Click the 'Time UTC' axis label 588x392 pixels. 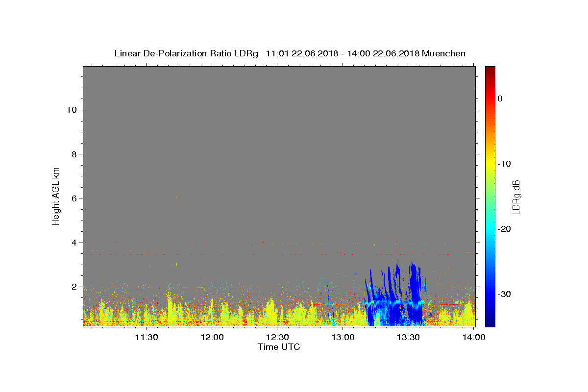coord(279,347)
